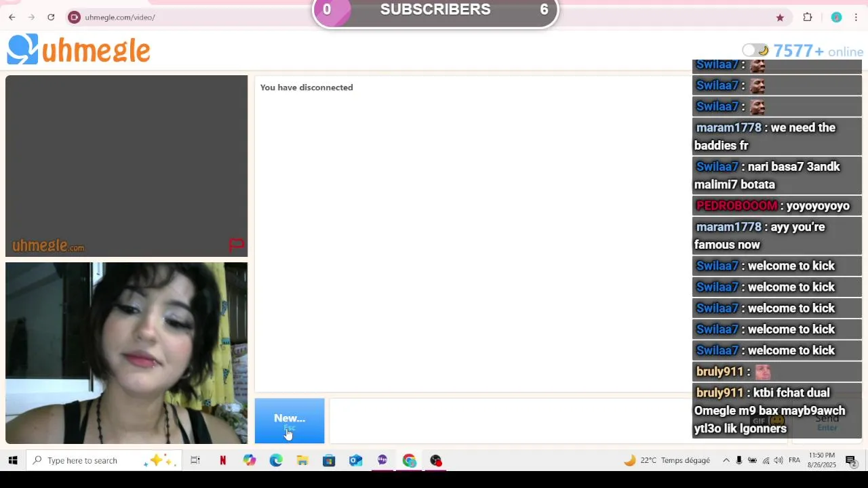Click the username PEDROBOOOM in chat overlay
868x488 pixels.
(736, 205)
